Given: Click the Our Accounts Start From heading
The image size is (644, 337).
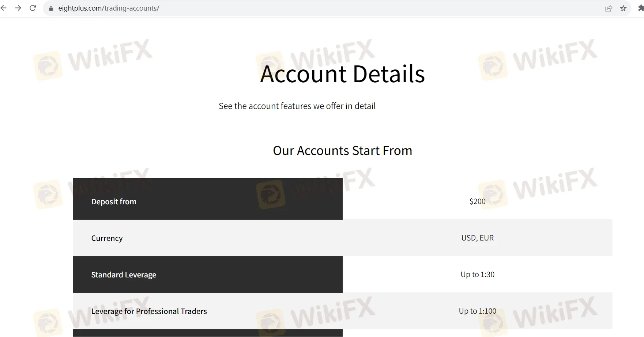Looking at the screenshot, I should tap(342, 150).
